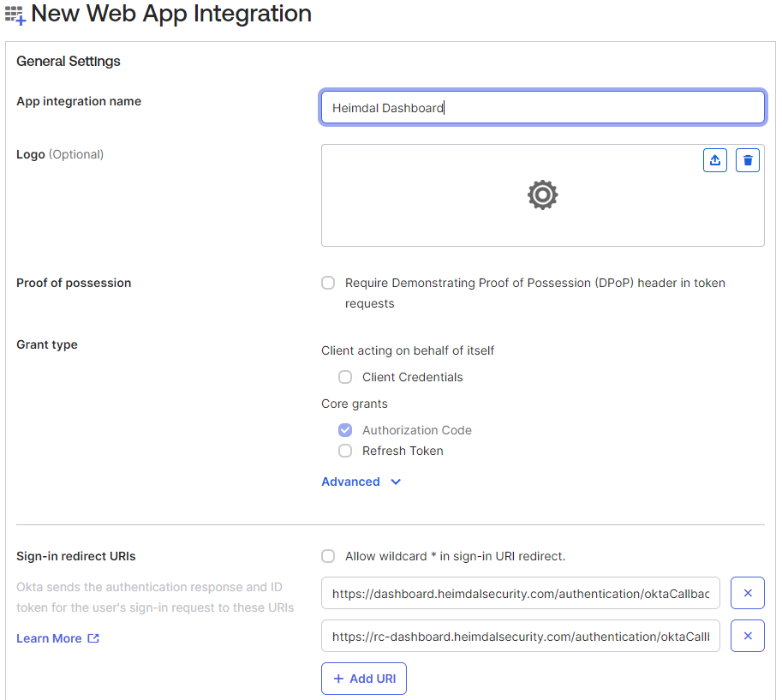Click the gear logo placeholder image
The width and height of the screenshot is (782, 700).
point(543,194)
